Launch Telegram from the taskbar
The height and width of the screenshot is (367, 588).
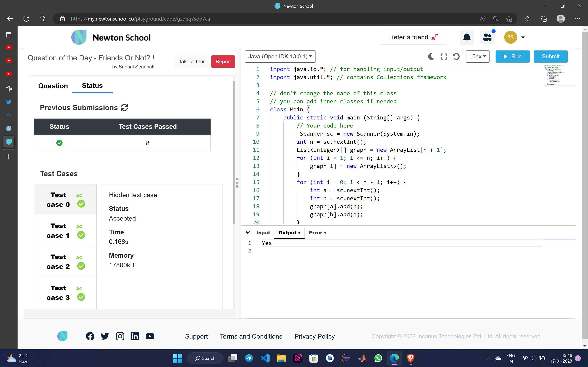[249, 358]
